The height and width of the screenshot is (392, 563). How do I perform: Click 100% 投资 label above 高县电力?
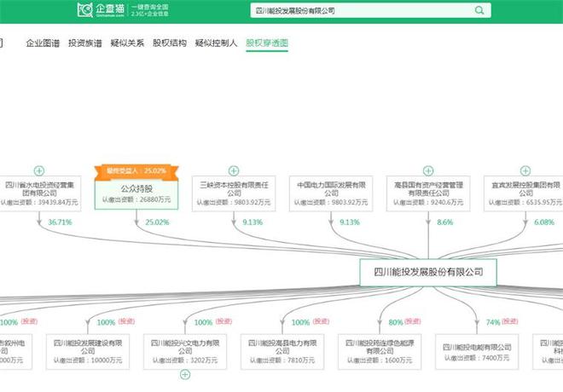coord(311,322)
